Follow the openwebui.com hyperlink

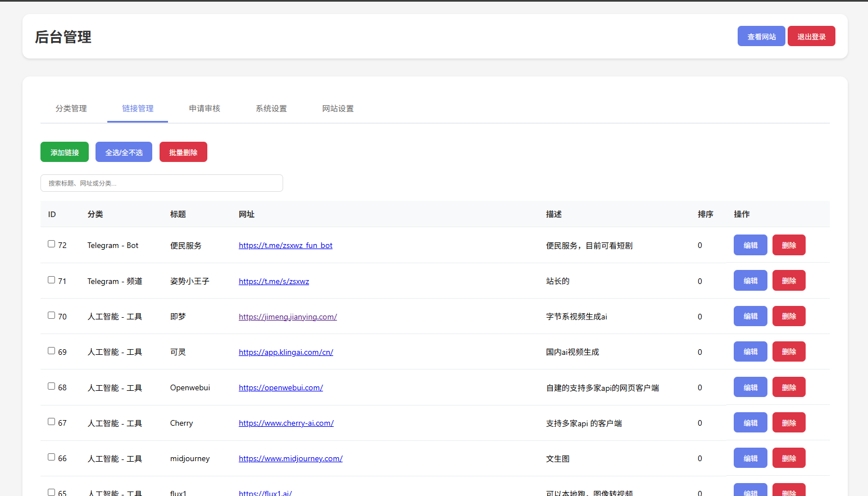tap(281, 387)
